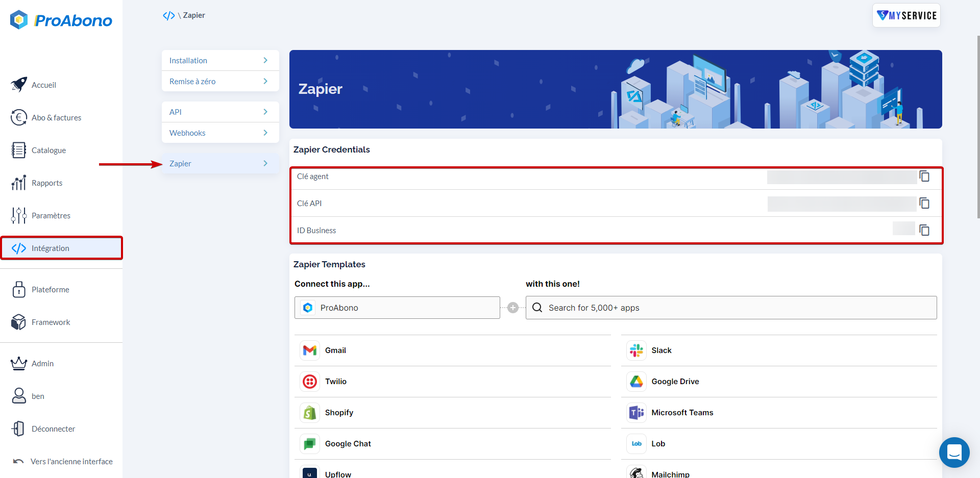Click the Google Chat icon
This screenshot has width=980, height=478.
pos(310,444)
